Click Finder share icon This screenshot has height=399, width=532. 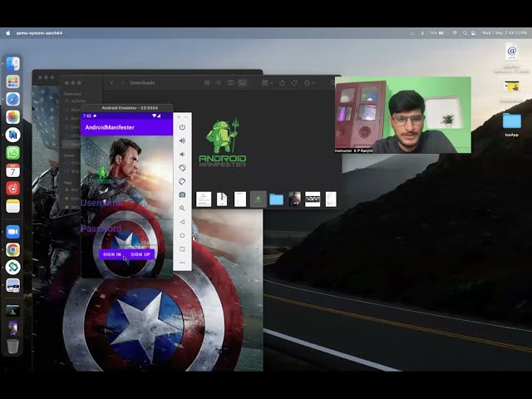[282, 83]
